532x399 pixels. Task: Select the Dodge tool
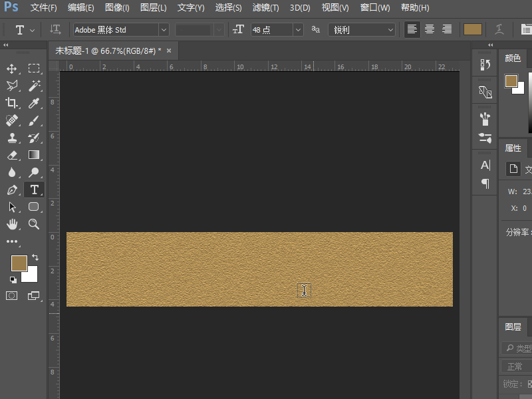pyautogui.click(x=34, y=172)
